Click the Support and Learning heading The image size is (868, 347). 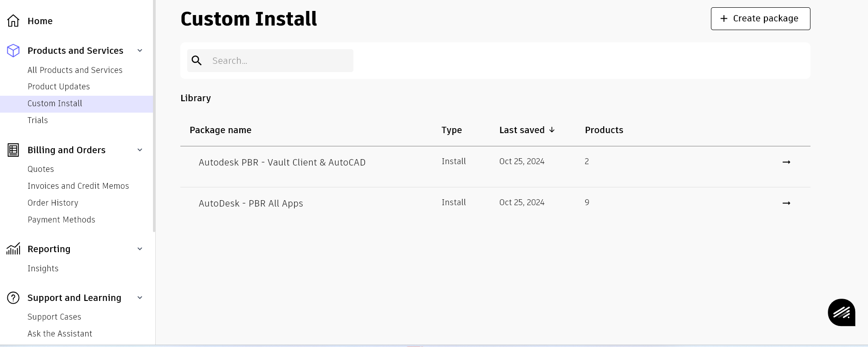click(x=74, y=298)
